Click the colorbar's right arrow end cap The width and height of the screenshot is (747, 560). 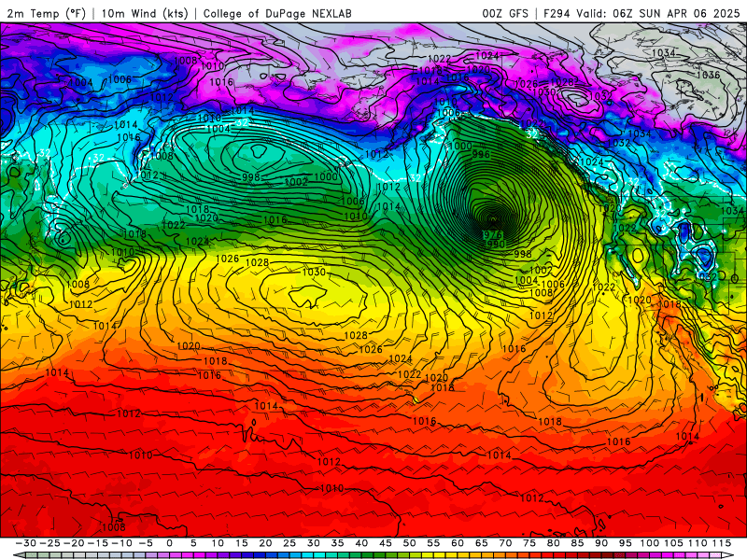pyautogui.click(x=728, y=555)
